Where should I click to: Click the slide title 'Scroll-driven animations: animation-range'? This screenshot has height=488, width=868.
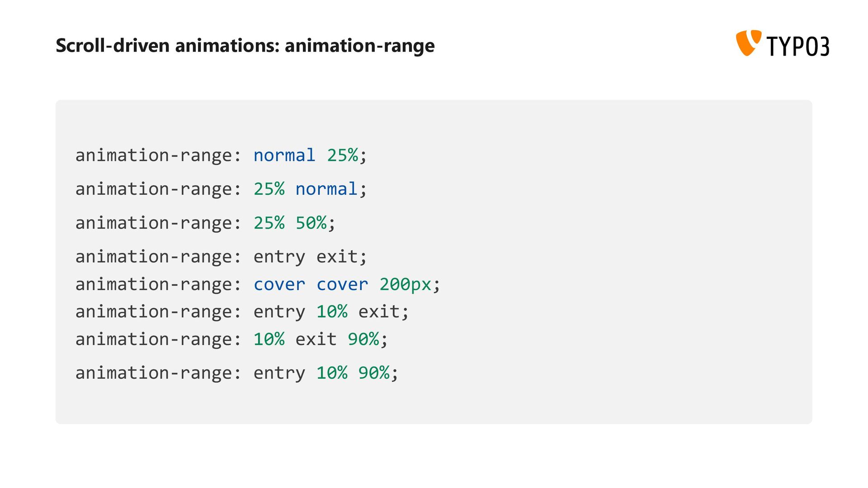(245, 46)
